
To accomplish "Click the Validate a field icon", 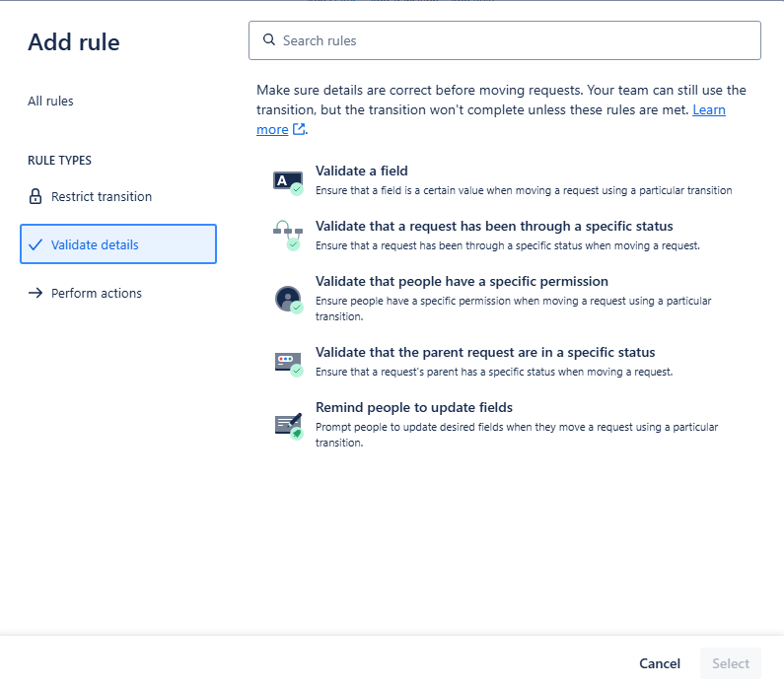I will (288, 183).
